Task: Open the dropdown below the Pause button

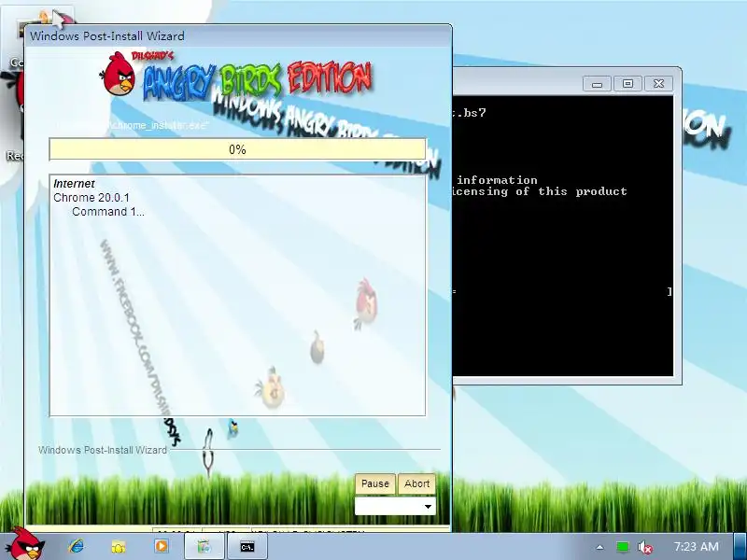Action: [x=395, y=506]
